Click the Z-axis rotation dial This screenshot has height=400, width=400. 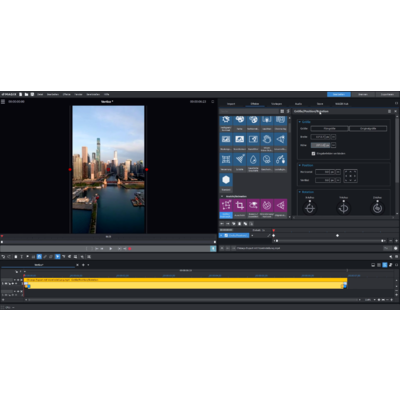pos(377,208)
